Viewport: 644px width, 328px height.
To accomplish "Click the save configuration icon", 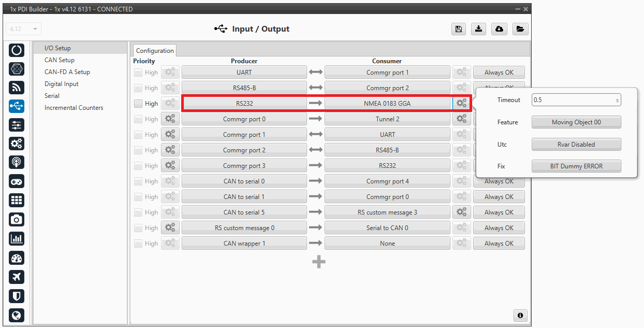I will pos(458,29).
